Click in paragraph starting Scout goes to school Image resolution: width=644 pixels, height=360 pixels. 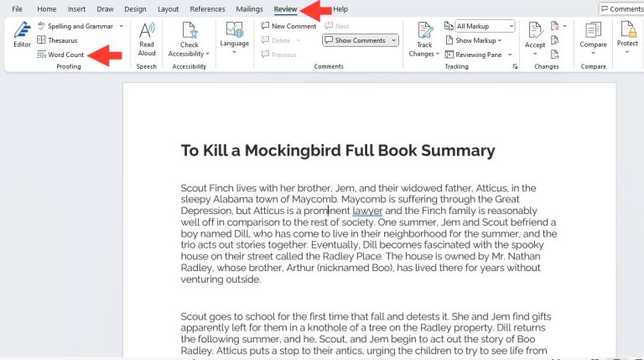tap(366, 333)
